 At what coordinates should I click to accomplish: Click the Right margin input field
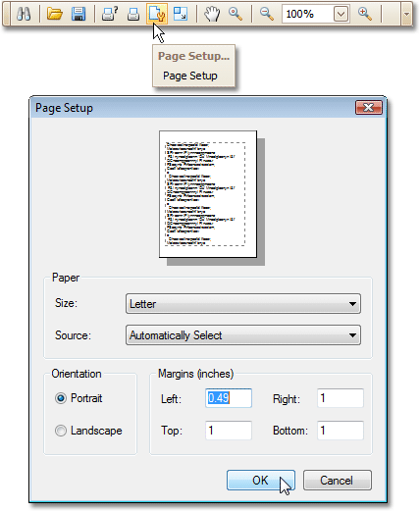[341, 398]
